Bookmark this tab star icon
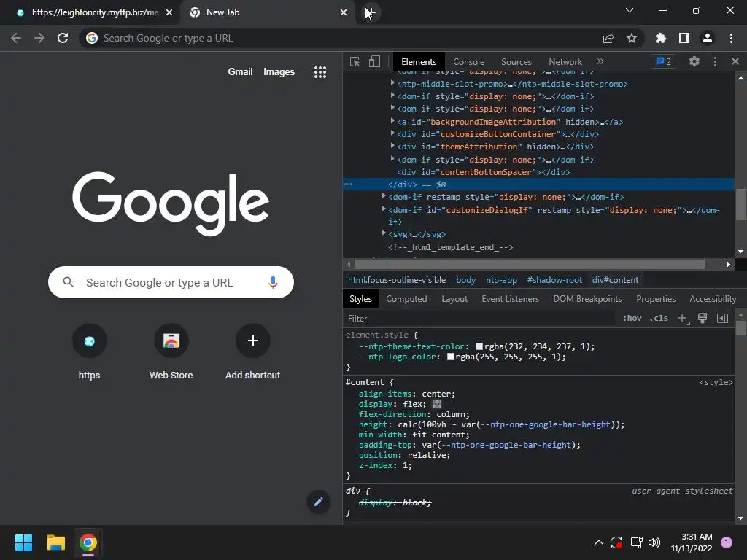 click(632, 38)
